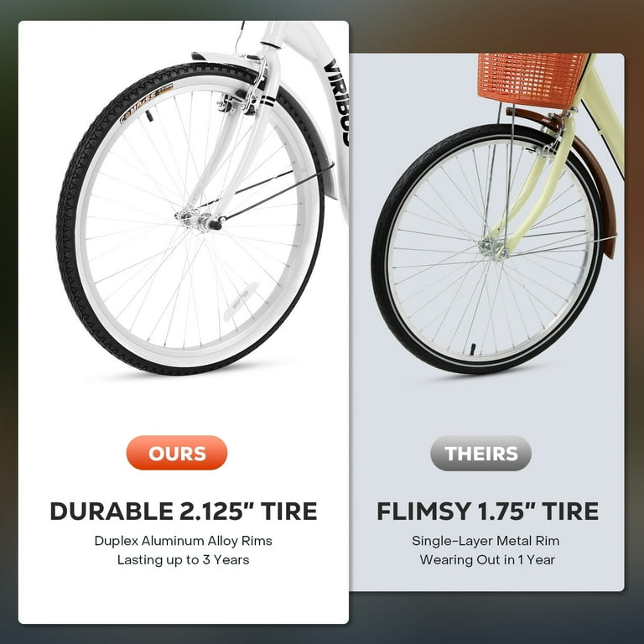
Task: Click the orange basket on the cream bike
Action: (x=532, y=79)
